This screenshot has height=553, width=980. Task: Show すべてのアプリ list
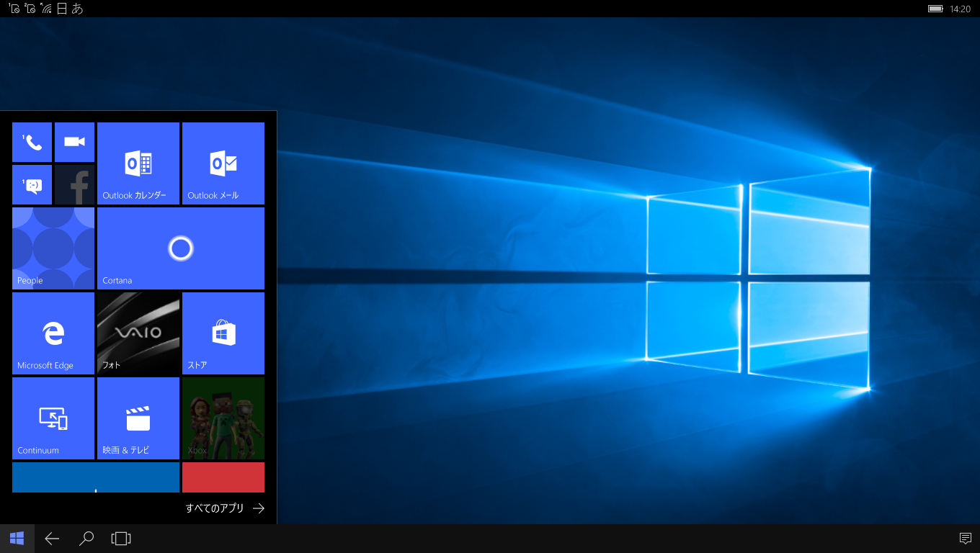point(225,508)
